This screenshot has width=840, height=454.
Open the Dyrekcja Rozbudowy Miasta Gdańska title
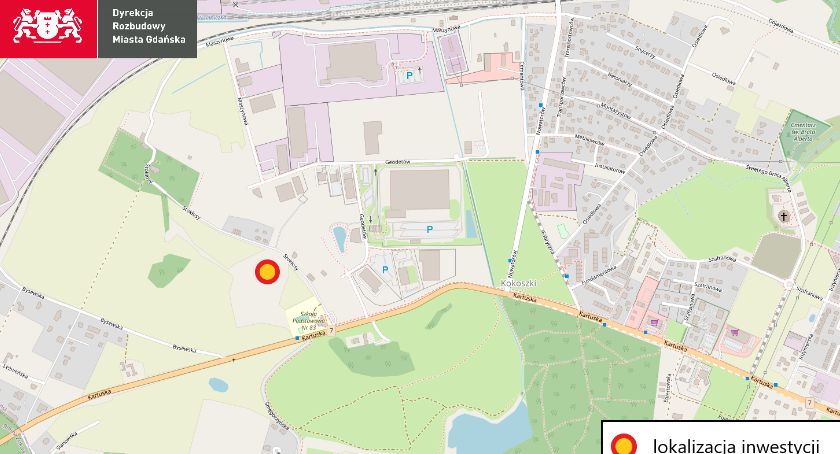148,26
